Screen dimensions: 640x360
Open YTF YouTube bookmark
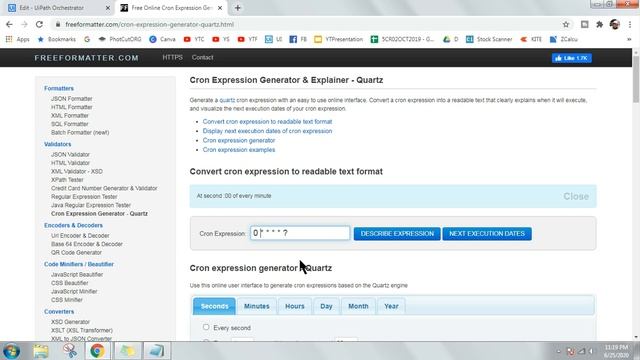coord(247,39)
